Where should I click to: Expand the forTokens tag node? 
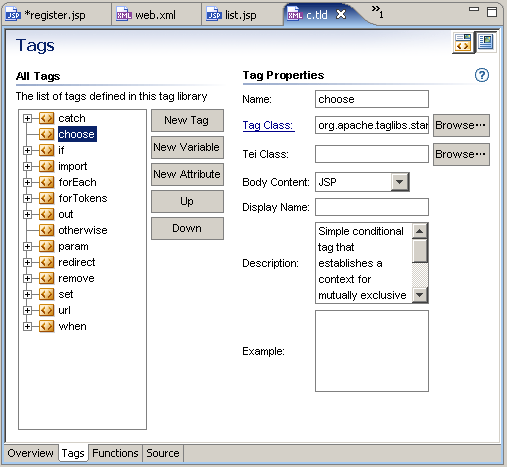[x=27, y=198]
